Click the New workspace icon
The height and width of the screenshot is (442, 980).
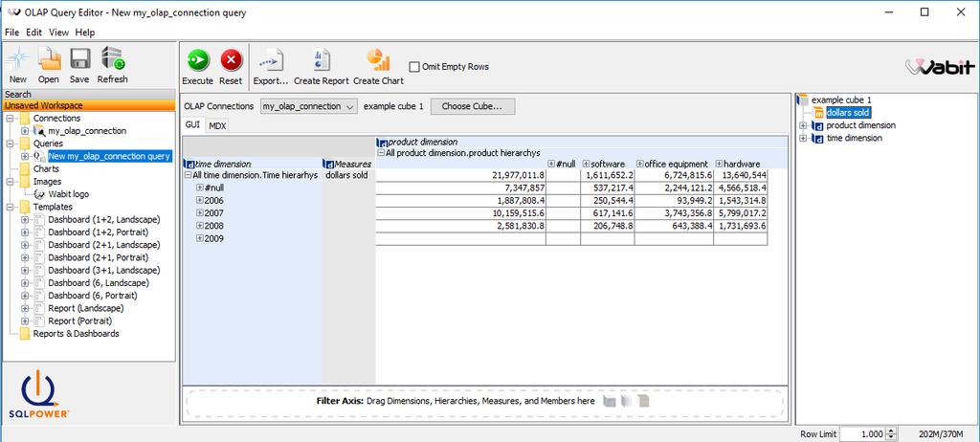click(17, 59)
